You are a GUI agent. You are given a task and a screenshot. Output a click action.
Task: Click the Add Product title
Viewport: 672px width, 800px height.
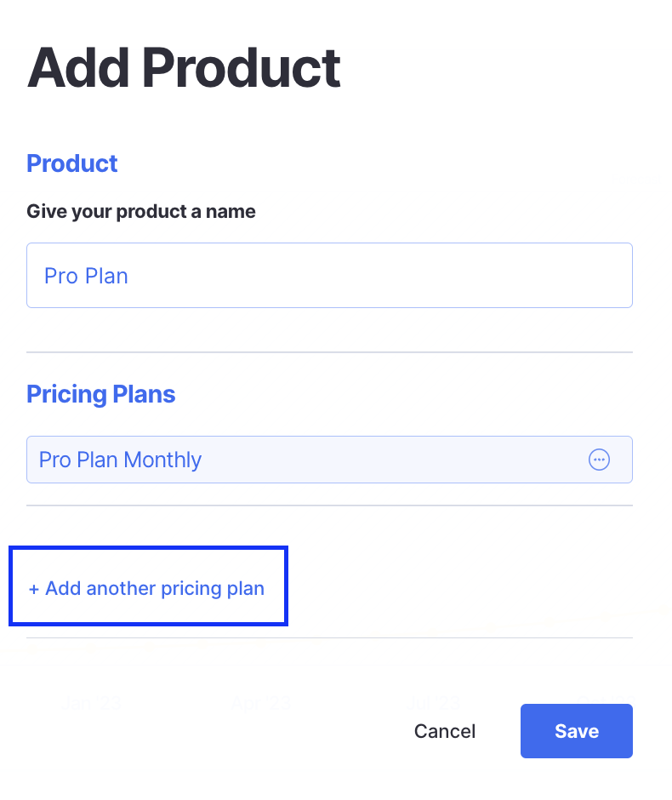184,68
